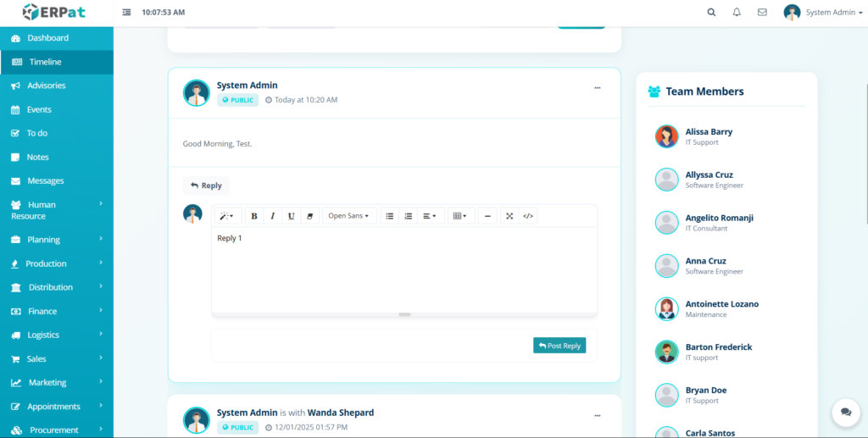Go to Dashboard in sidebar
This screenshot has width=868, height=438.
tap(57, 38)
